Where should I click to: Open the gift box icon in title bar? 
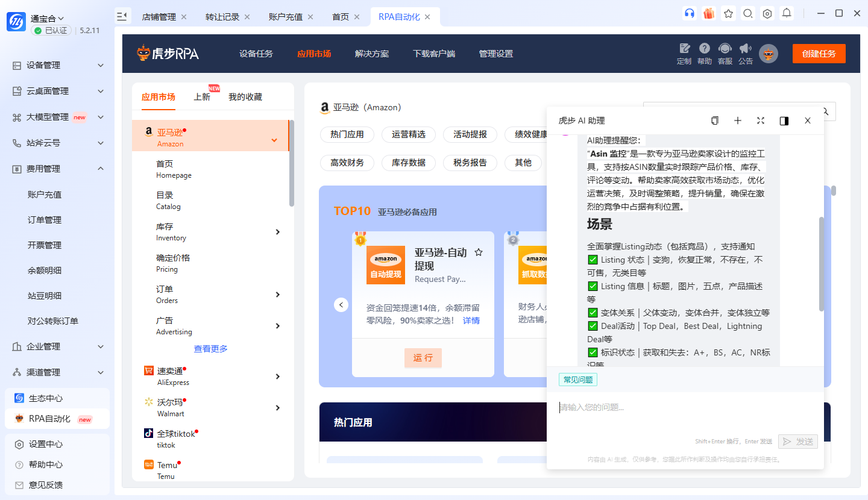pos(709,13)
